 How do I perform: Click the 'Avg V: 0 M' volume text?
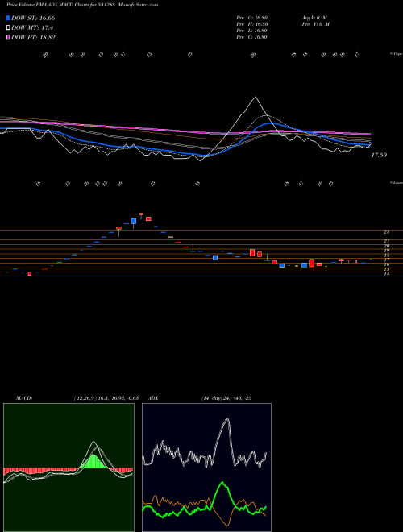click(x=314, y=17)
